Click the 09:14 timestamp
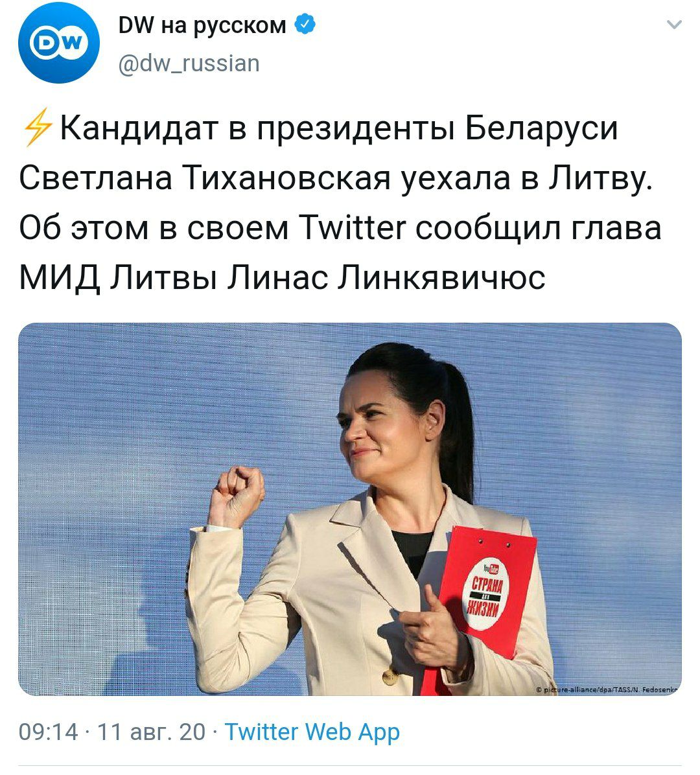Screen dimensions: 700x775 (49, 732)
